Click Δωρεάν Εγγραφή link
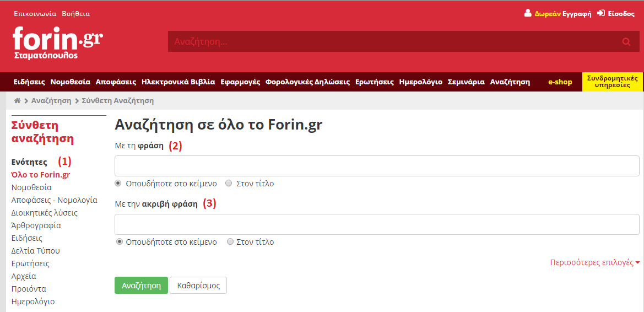Screen dimensions: 644x312 pos(563,14)
